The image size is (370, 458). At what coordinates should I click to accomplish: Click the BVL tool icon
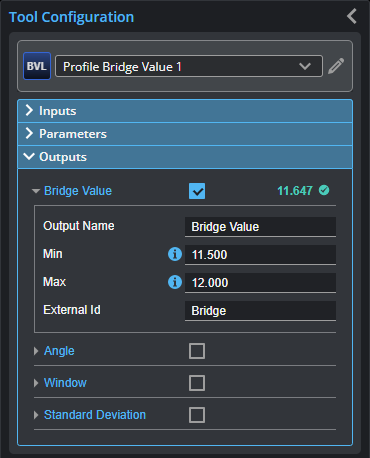pyautogui.click(x=37, y=66)
